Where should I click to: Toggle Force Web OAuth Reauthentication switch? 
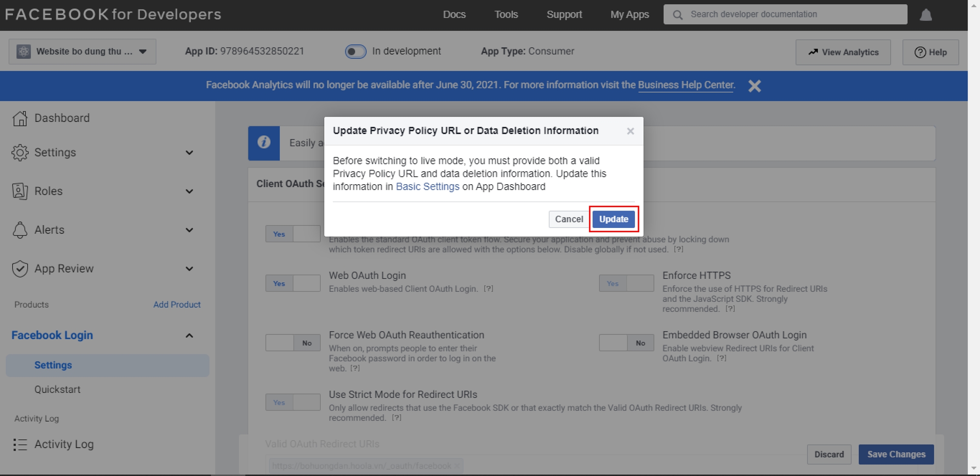(x=293, y=343)
